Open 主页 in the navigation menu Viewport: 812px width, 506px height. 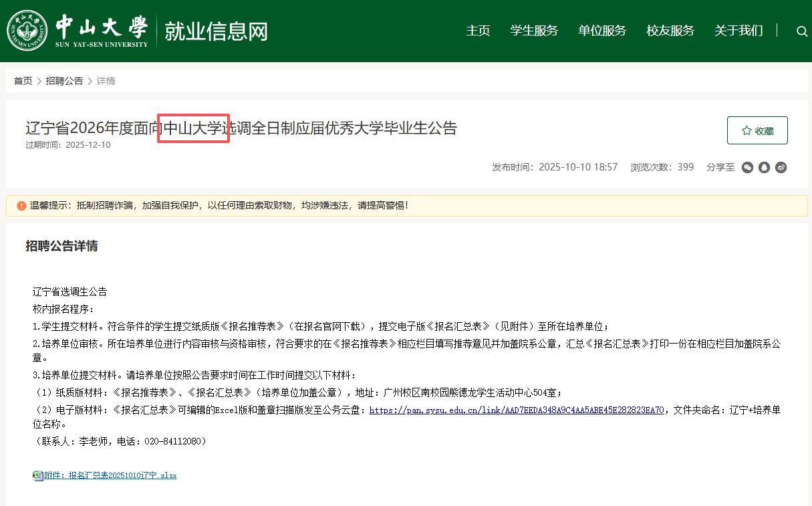click(478, 31)
